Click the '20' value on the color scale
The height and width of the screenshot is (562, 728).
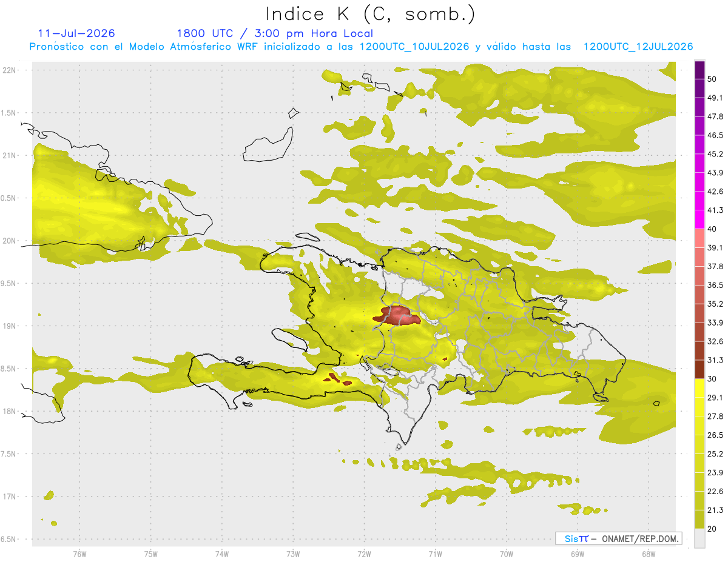point(712,529)
